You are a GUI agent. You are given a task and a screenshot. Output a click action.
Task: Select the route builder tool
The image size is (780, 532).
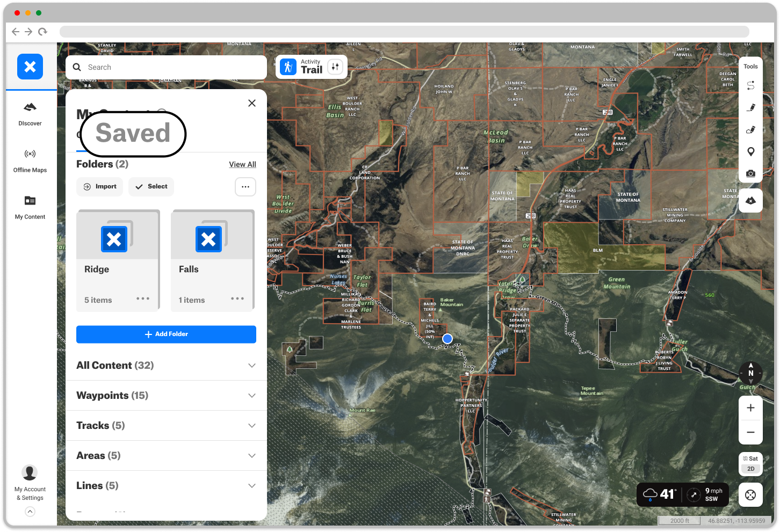coord(750,85)
